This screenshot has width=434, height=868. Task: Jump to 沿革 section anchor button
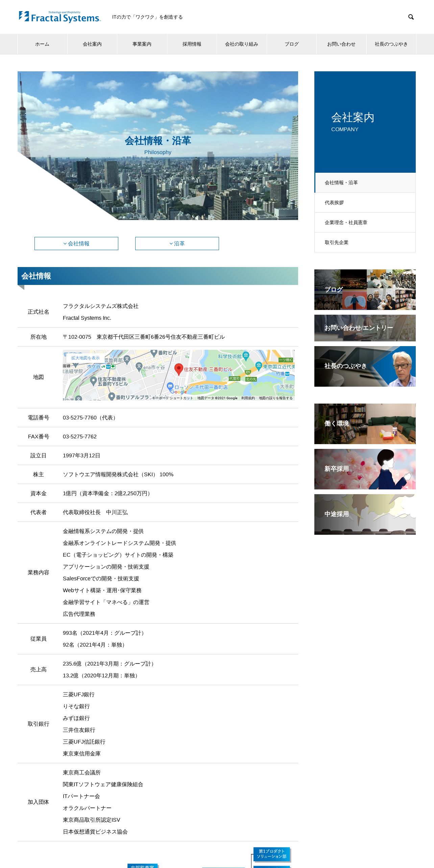click(177, 243)
